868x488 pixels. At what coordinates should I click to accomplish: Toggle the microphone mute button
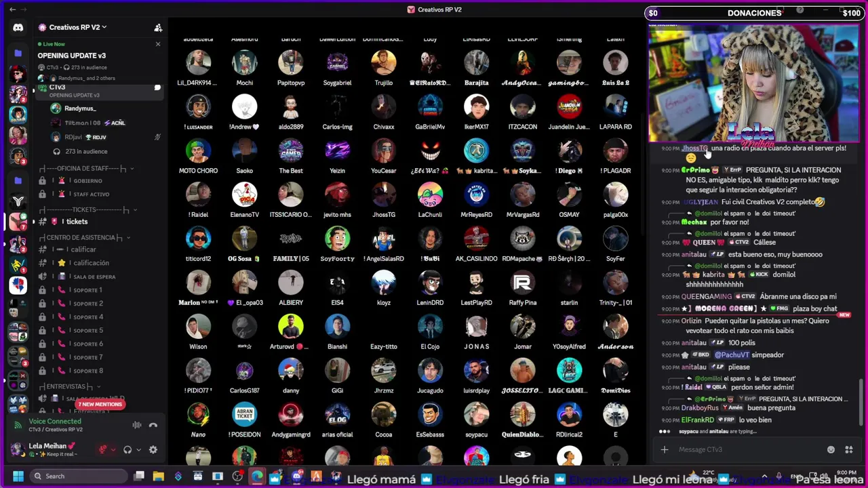click(x=103, y=449)
